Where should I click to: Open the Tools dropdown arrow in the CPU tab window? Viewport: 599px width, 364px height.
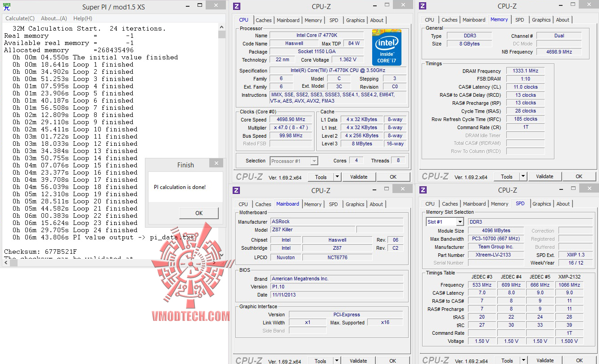click(x=337, y=177)
